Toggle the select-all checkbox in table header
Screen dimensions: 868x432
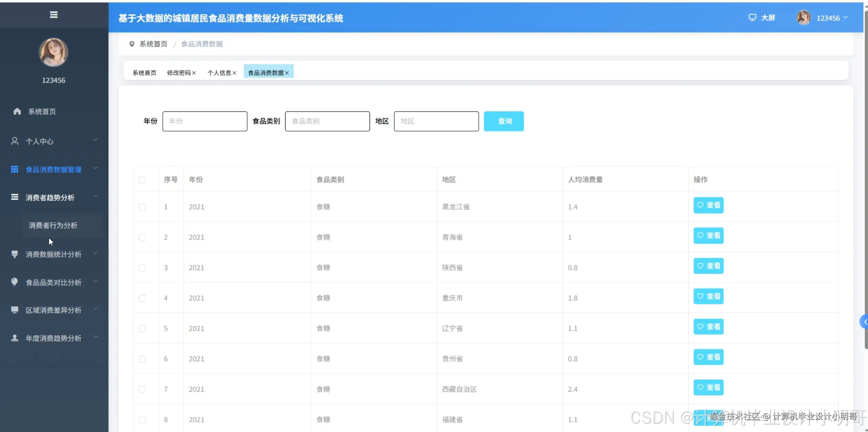[142, 180]
